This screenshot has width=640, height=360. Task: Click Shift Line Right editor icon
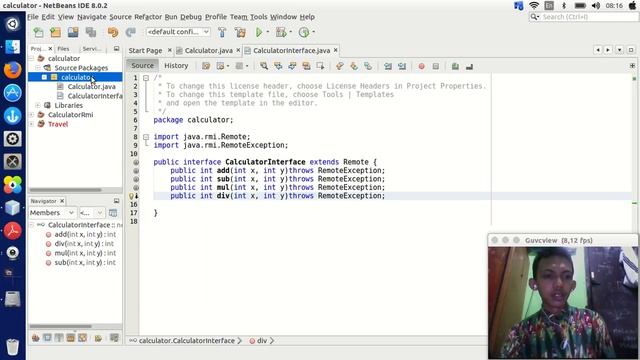pos(402,66)
